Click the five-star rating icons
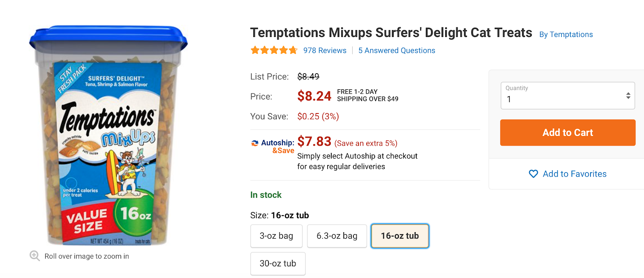 pyautogui.click(x=274, y=50)
